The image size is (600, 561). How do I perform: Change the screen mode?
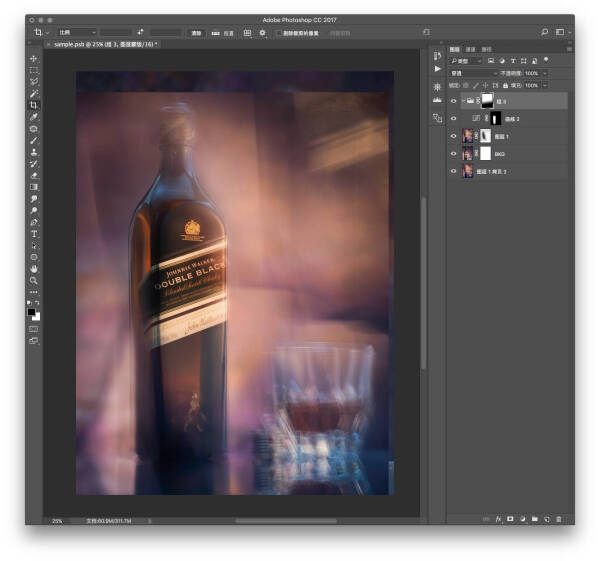point(34,341)
